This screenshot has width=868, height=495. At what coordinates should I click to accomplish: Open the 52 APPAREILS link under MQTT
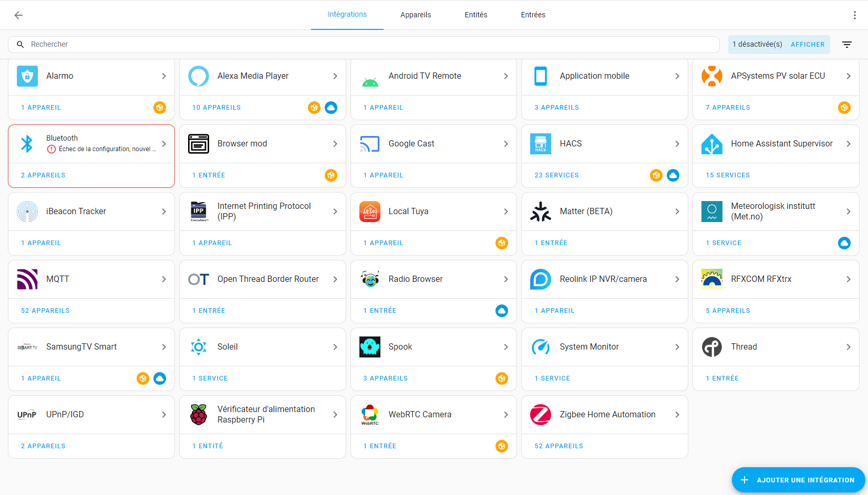[x=45, y=311]
